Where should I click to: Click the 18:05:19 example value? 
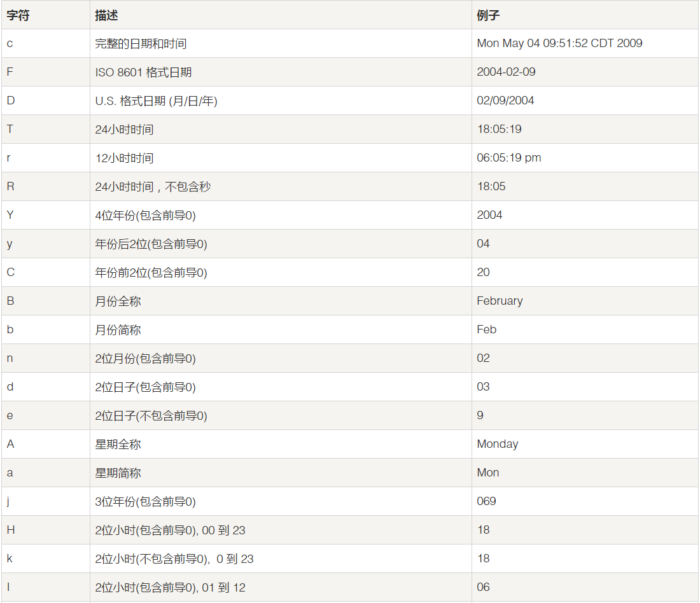pyautogui.click(x=499, y=129)
